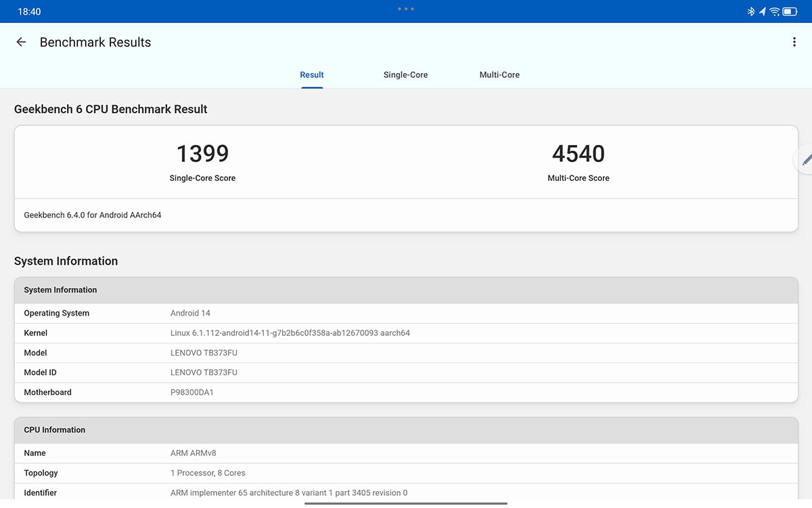Tap the clock showing 18:40 in status bar
This screenshot has width=812, height=508.
pyautogui.click(x=28, y=11)
